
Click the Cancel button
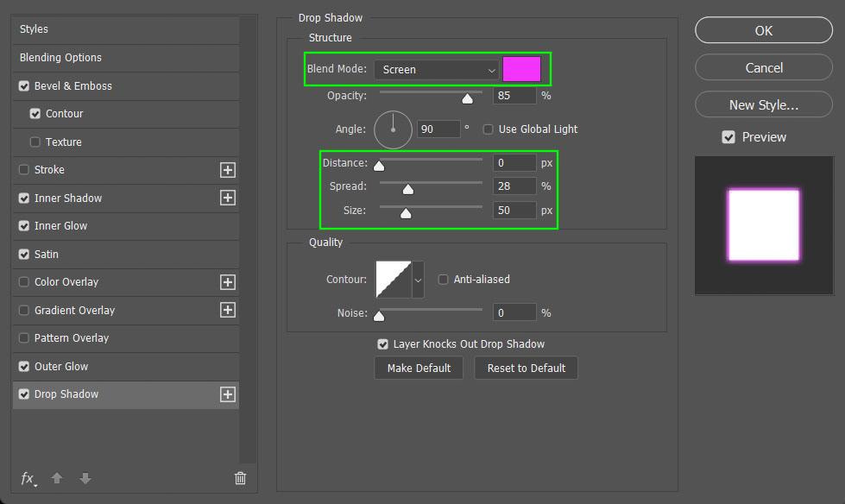click(x=764, y=67)
